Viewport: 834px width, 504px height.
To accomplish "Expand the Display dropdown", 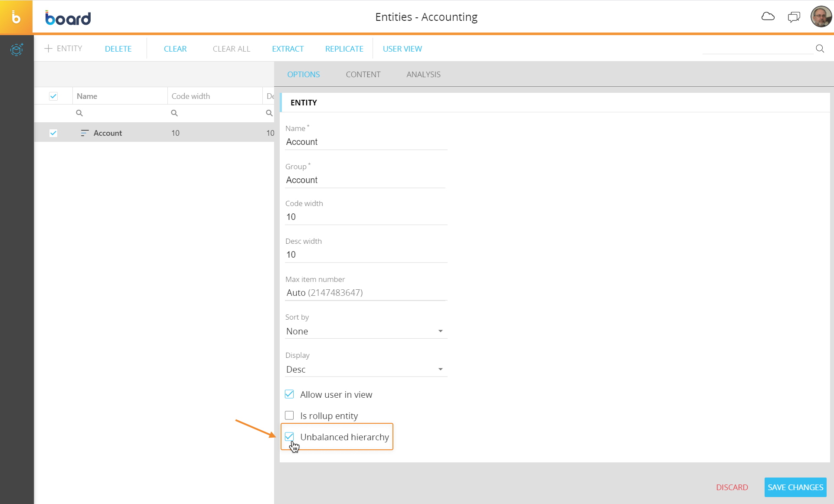I will 366,370.
